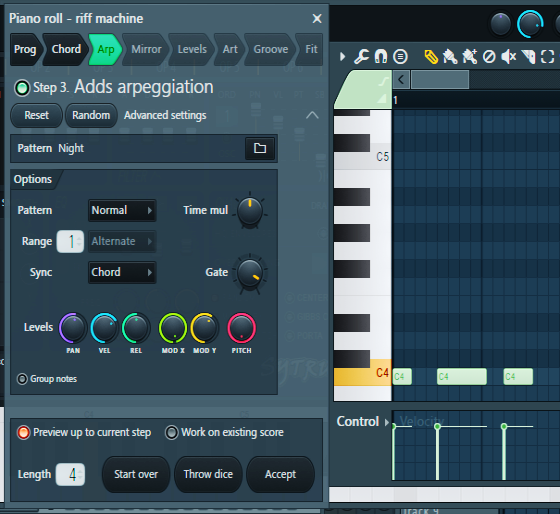This screenshot has width=560, height=514.
Task: Adjust the MOD X levels knob
Action: tap(173, 328)
